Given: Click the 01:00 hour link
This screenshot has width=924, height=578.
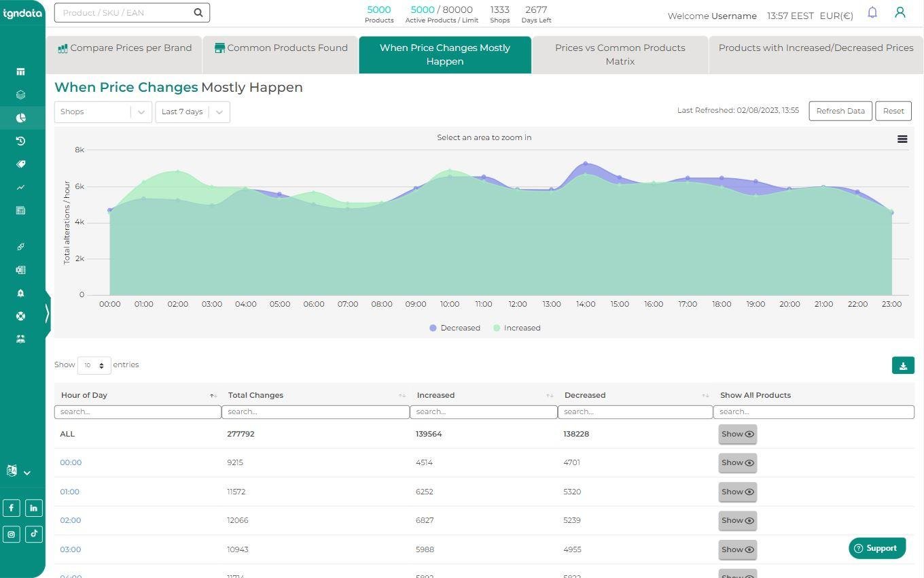Looking at the screenshot, I should (x=70, y=492).
